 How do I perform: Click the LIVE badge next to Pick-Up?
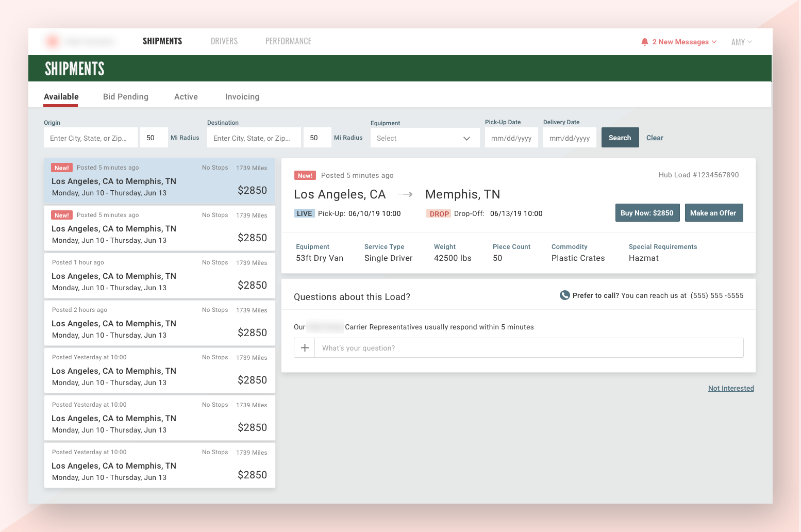(x=304, y=213)
